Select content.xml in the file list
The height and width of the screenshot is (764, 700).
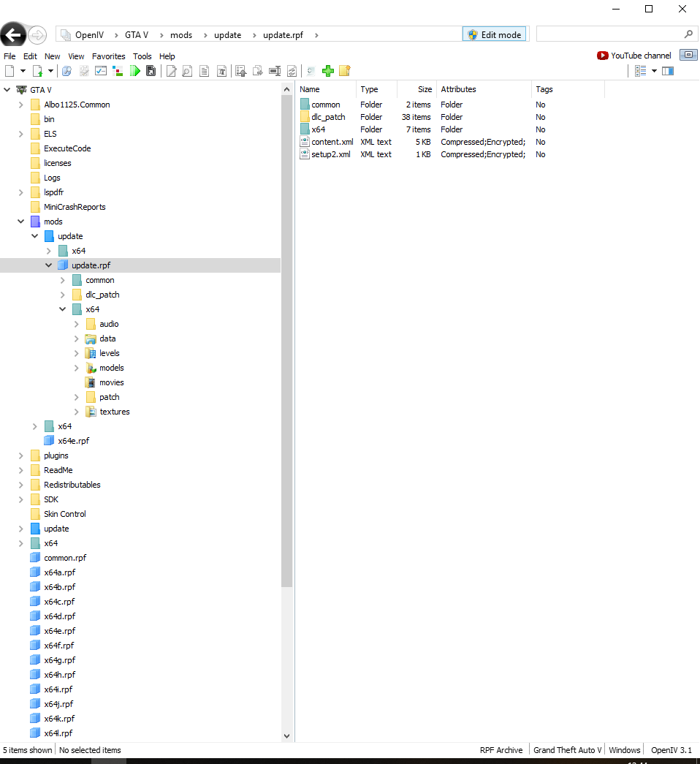tap(332, 142)
